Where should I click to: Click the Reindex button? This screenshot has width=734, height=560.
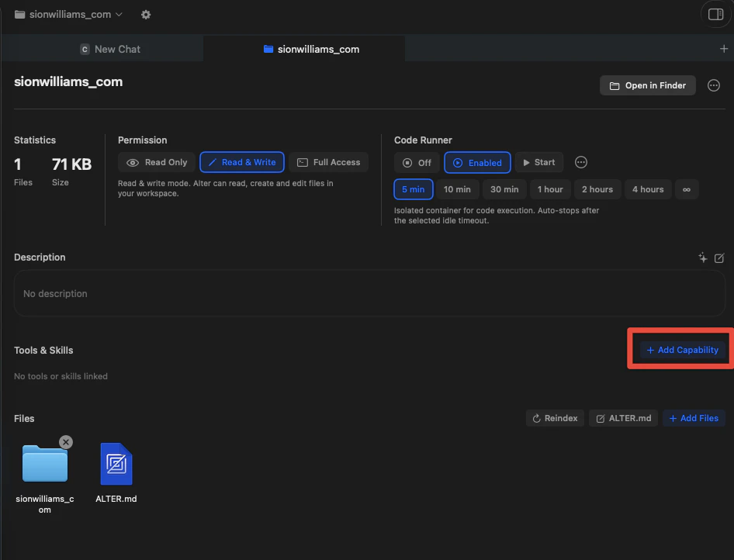coord(555,418)
